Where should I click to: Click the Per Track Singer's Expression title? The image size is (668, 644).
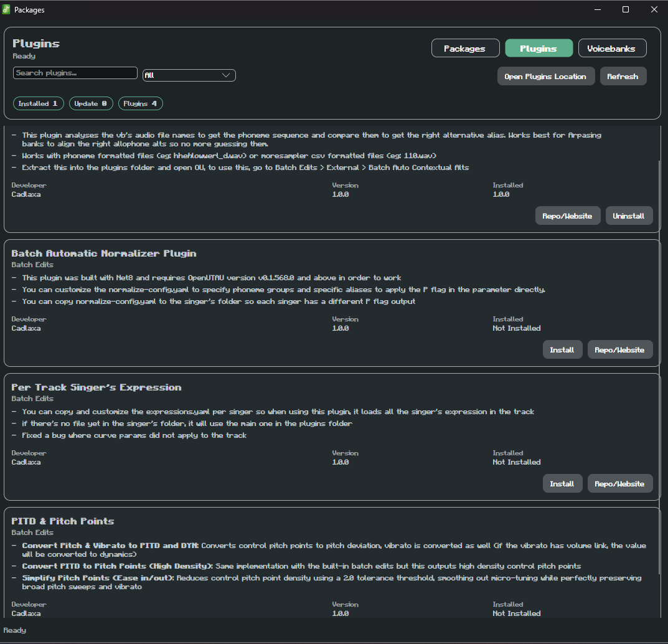point(96,387)
